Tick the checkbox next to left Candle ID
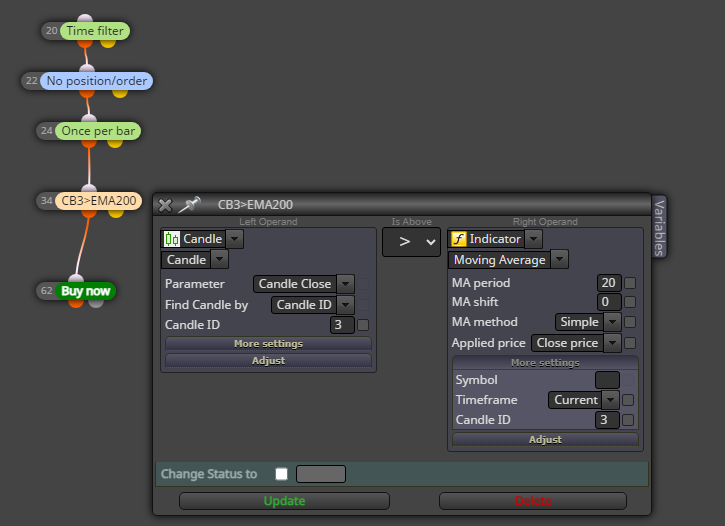 coord(363,325)
